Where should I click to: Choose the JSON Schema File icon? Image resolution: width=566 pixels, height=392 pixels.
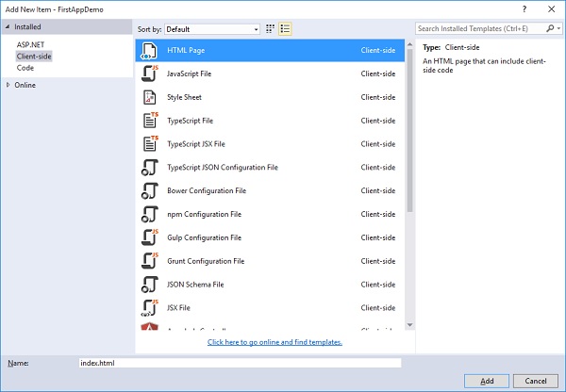pyautogui.click(x=149, y=284)
